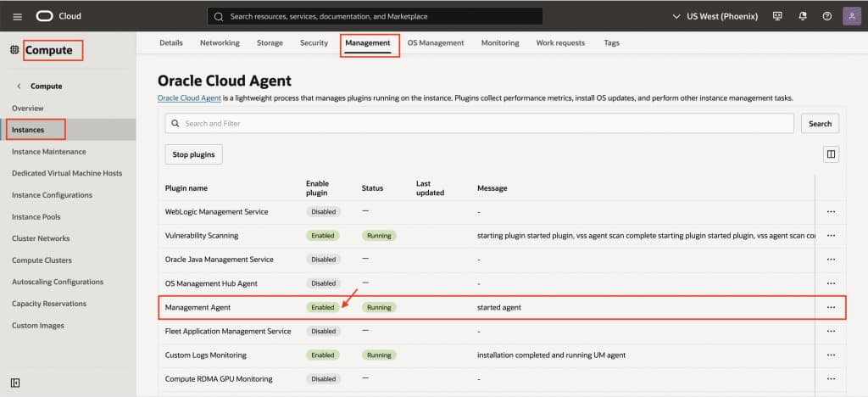The width and height of the screenshot is (868, 397).
Task: Click the Compute service chip icon
Action: tap(14, 50)
